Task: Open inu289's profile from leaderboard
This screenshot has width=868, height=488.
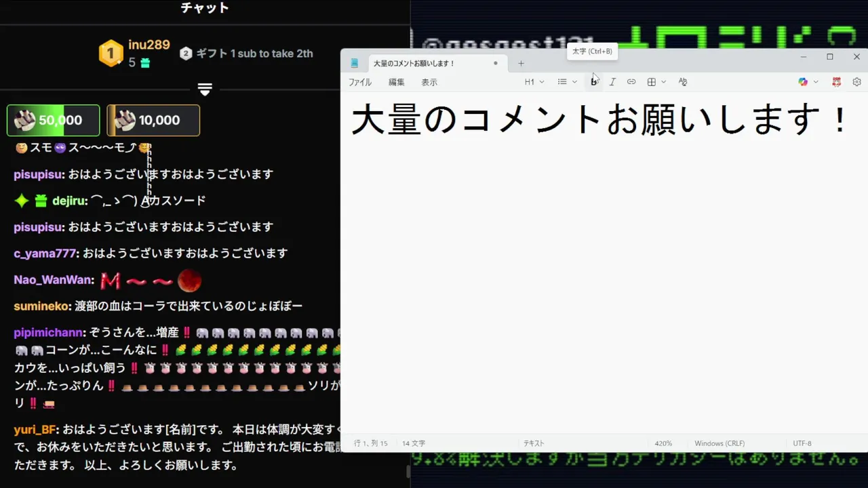Action: 149,45
